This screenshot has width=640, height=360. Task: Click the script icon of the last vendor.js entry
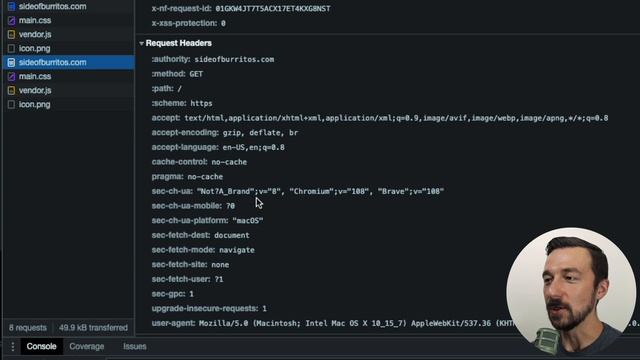[x=11, y=91]
